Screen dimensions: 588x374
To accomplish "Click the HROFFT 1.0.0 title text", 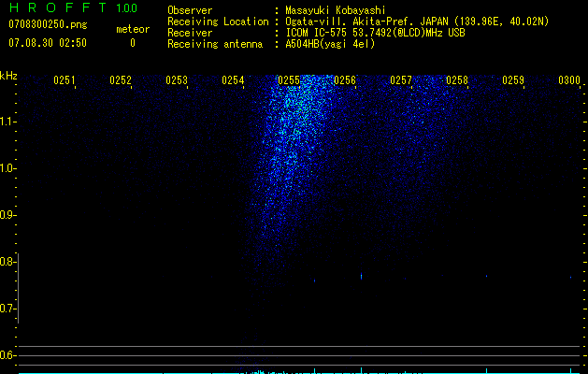I will (73, 7).
